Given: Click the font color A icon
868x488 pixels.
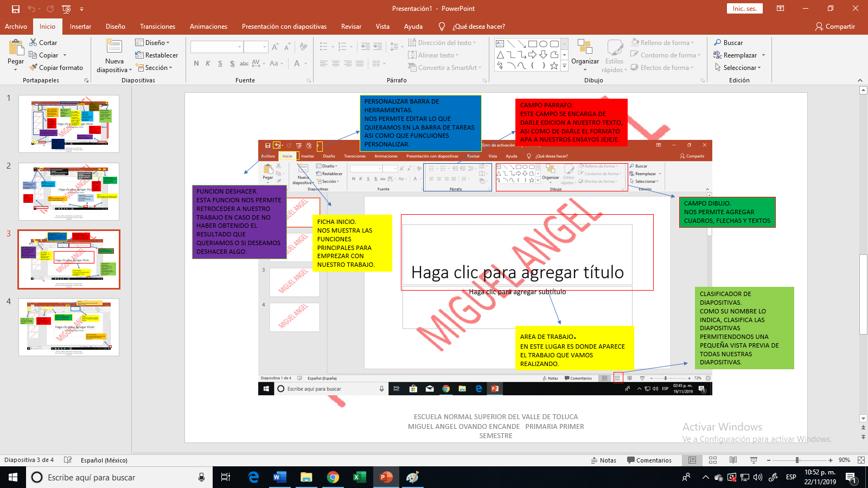Looking at the screenshot, I should click(x=297, y=63).
